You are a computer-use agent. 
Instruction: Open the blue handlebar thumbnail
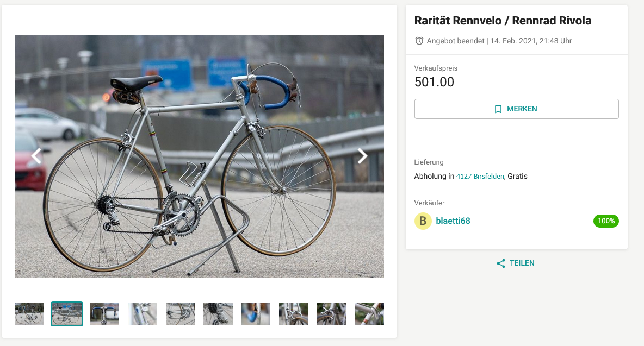(x=105, y=314)
